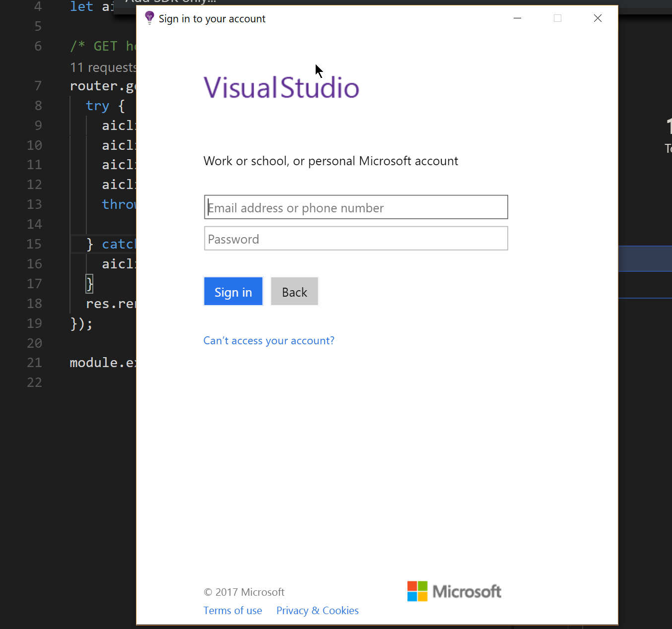Screen dimensions: 672x629
Task: Minimize the sign-in dialog window
Action: pos(517,18)
